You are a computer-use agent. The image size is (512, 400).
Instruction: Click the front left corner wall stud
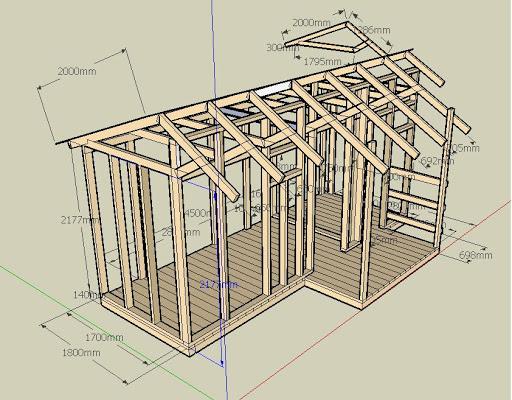coord(95,222)
